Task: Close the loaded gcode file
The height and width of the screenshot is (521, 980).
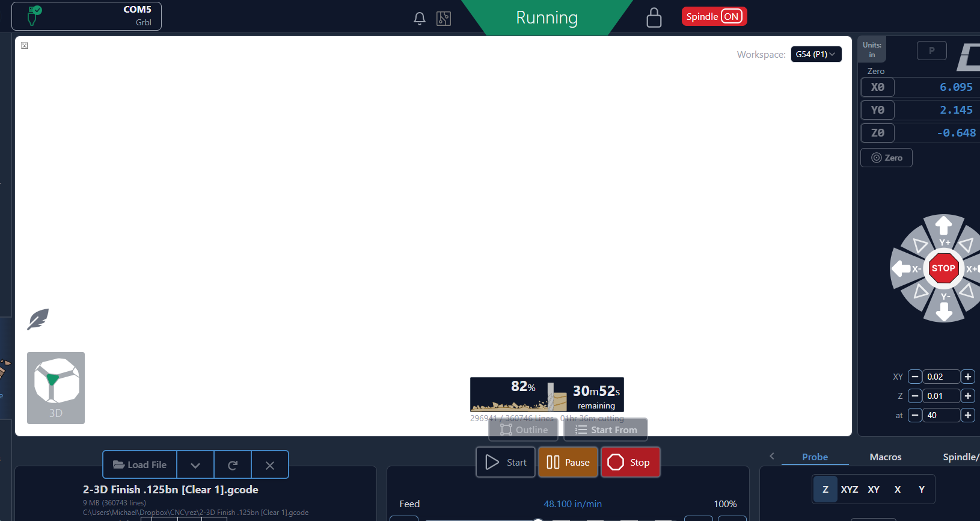Action: 270,465
